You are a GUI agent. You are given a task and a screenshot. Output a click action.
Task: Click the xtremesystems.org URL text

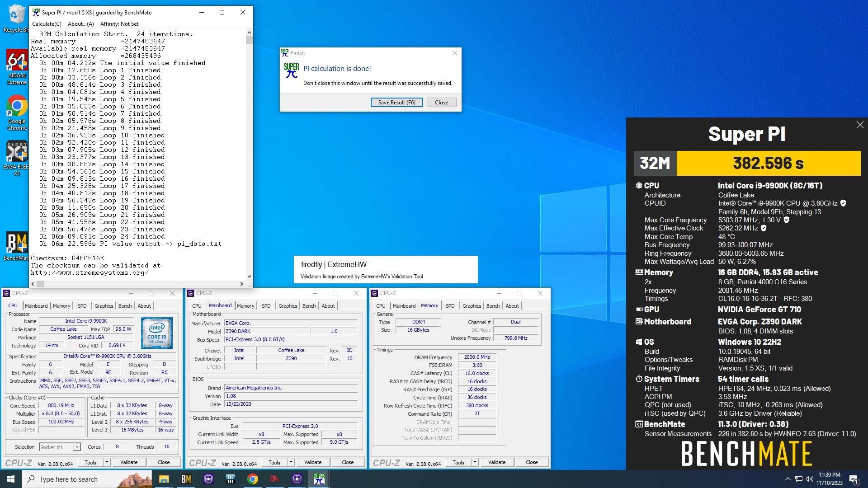(90, 272)
